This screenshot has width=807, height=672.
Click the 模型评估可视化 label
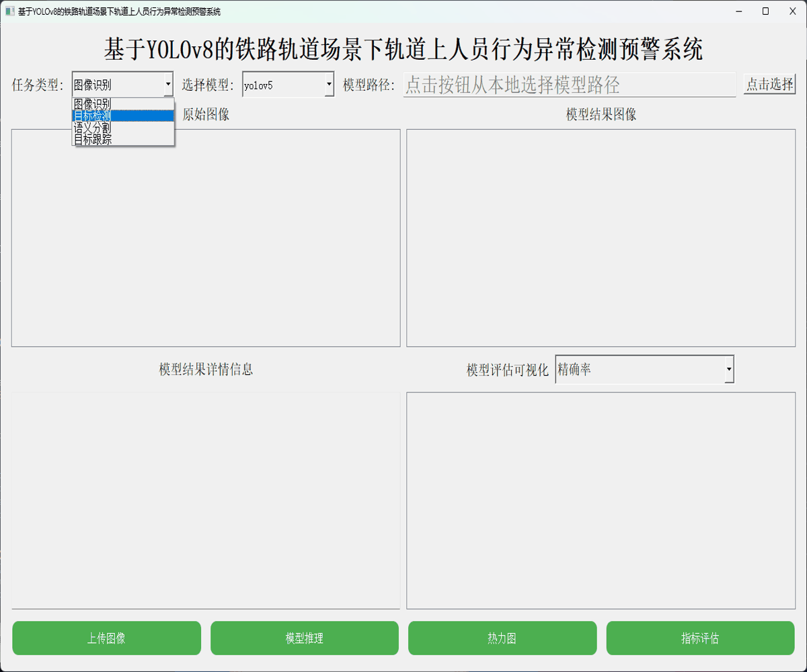tap(508, 370)
